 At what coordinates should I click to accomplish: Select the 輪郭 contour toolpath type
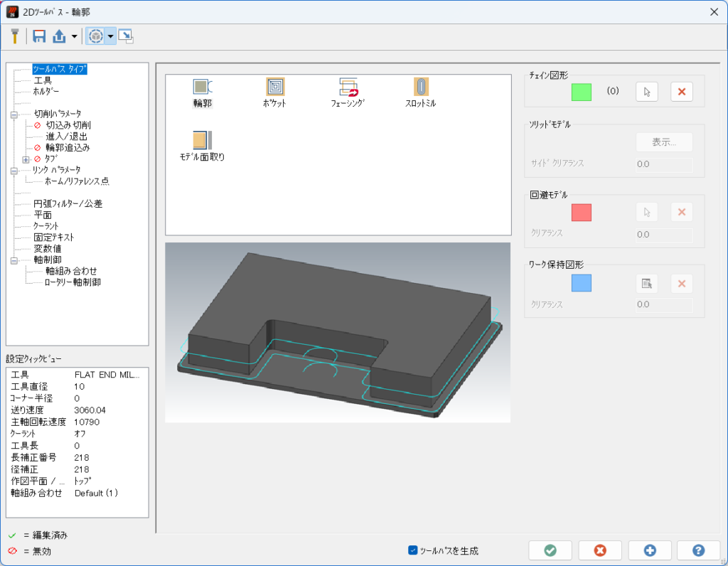click(x=203, y=93)
